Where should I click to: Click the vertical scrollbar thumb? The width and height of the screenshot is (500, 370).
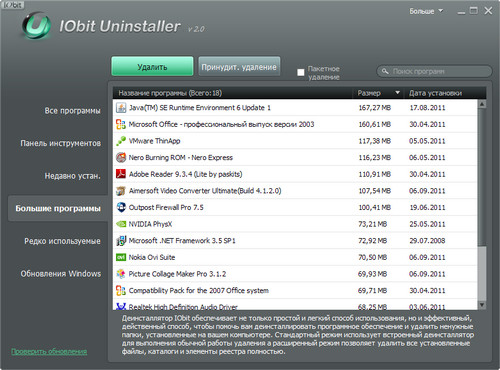click(x=482, y=177)
